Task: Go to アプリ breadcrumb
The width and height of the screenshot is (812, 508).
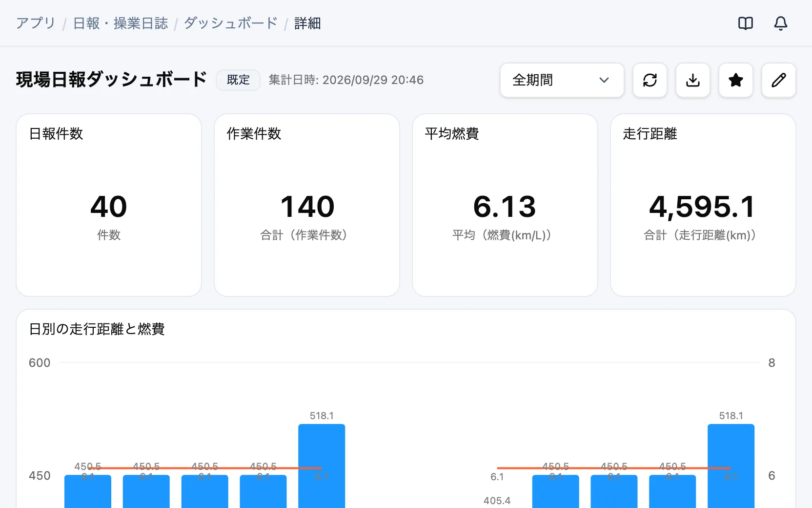Action: [x=36, y=23]
